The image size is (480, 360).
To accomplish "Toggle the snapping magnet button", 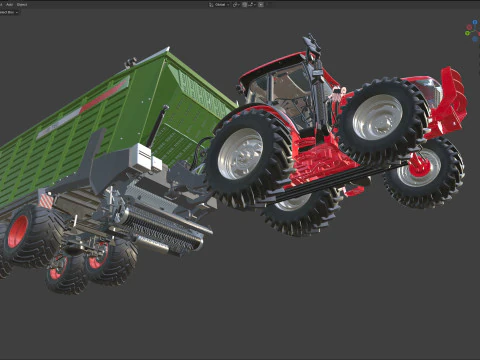I will coord(244,5).
